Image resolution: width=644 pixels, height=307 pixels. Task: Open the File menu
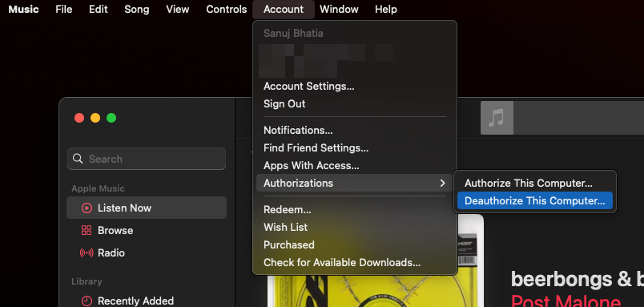click(63, 9)
